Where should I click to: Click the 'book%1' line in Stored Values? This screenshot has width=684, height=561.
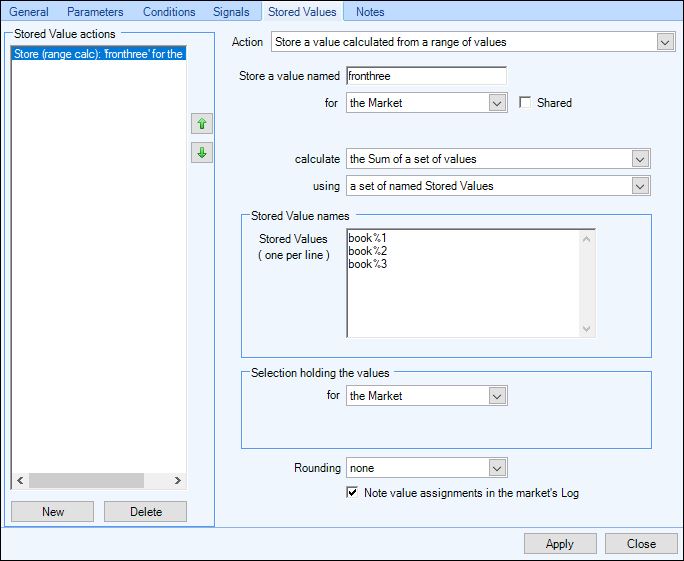(x=367, y=238)
